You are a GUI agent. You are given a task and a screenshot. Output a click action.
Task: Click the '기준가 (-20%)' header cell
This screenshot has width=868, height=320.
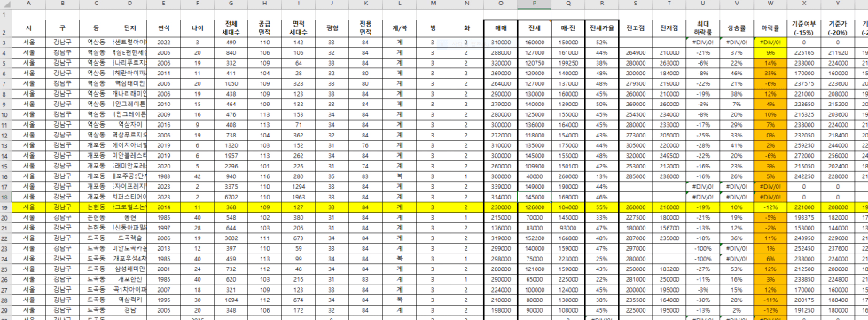pyautogui.click(x=838, y=28)
